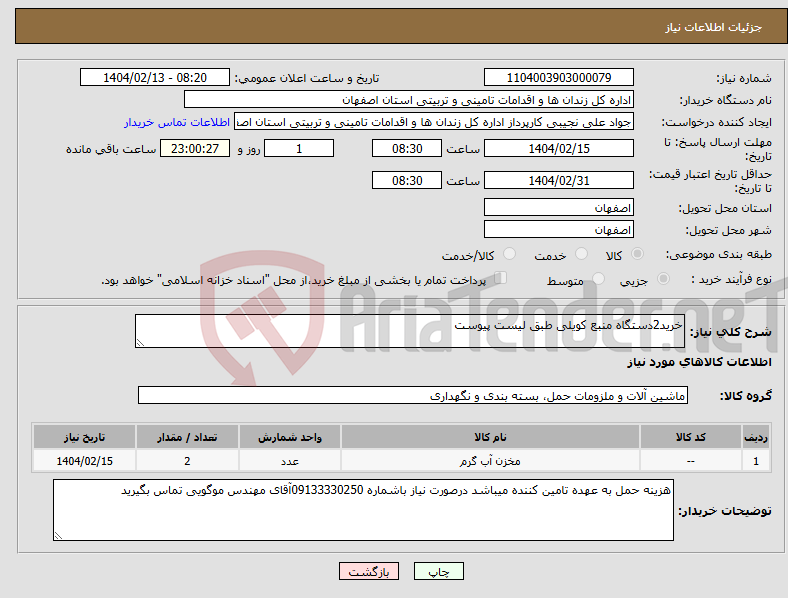Click the response deadline date 1404/02/15 field
Screen dimensions: 788x598
558,148
